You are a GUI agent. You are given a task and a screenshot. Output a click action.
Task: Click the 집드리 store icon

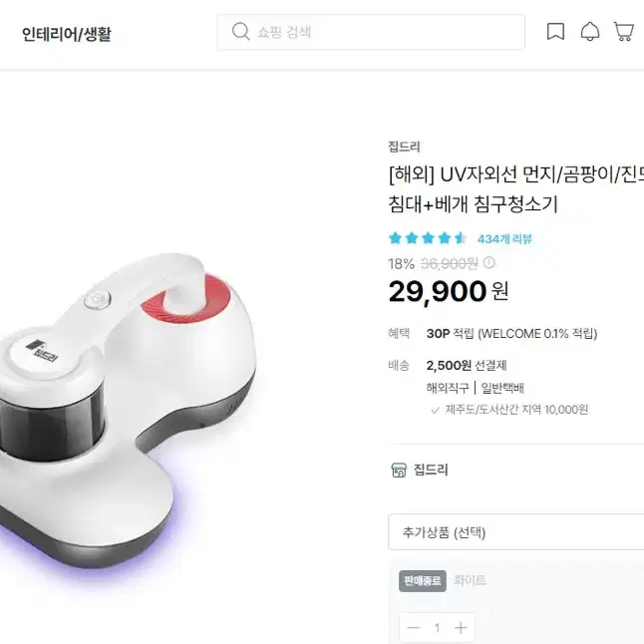click(399, 470)
